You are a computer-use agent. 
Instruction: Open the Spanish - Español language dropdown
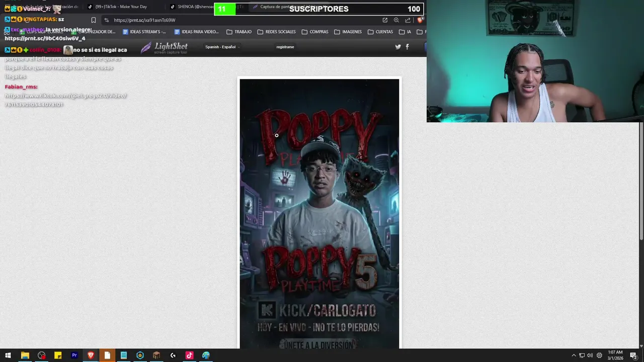221,47
